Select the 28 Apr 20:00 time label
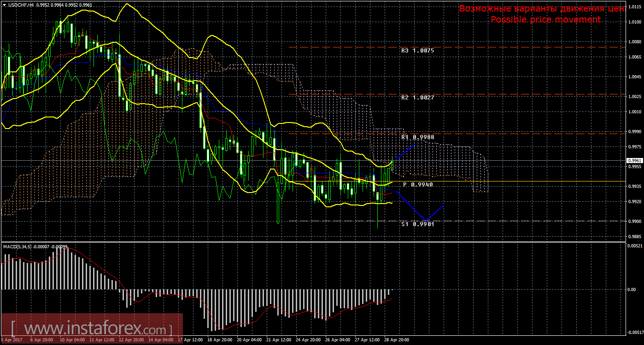 coord(396,340)
